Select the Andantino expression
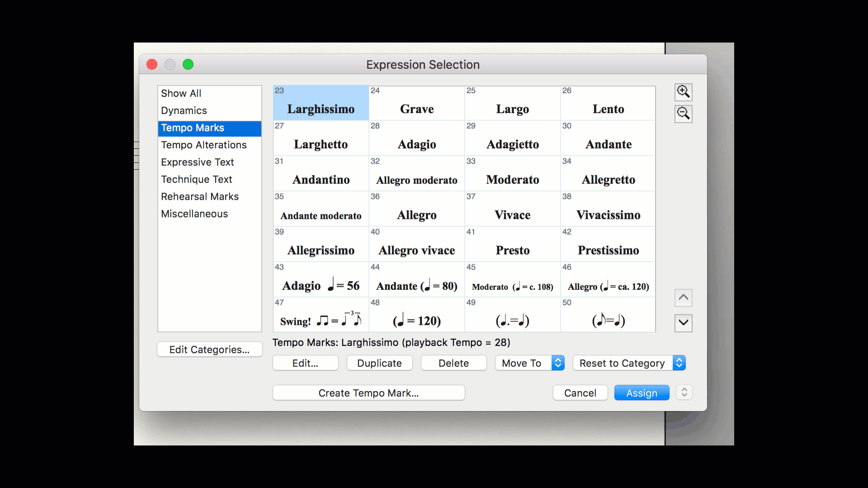868x488 pixels. coord(321,174)
